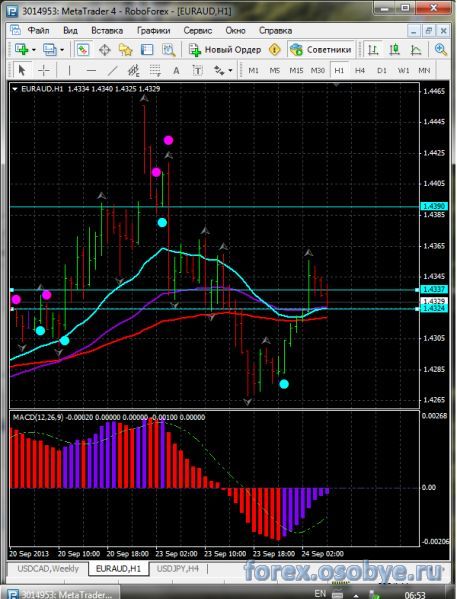The height and width of the screenshot is (599, 457).
Task: Select the crosshair cursor tool
Action: [x=44, y=70]
